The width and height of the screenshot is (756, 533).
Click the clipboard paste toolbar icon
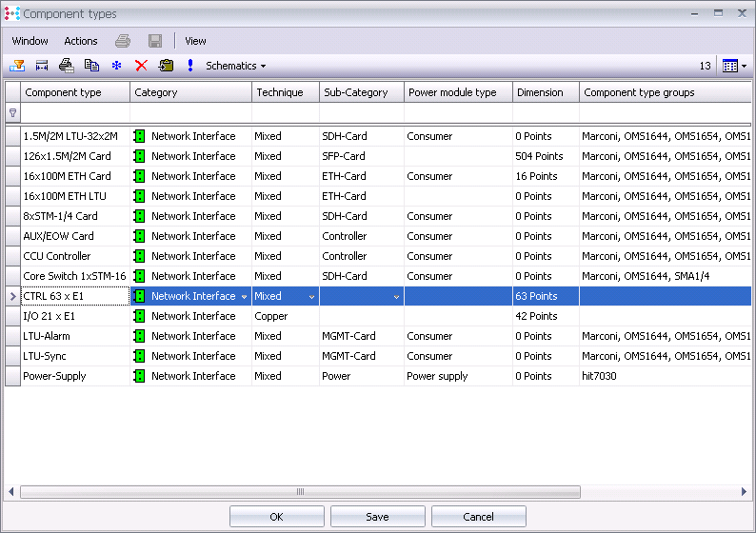[x=167, y=66]
